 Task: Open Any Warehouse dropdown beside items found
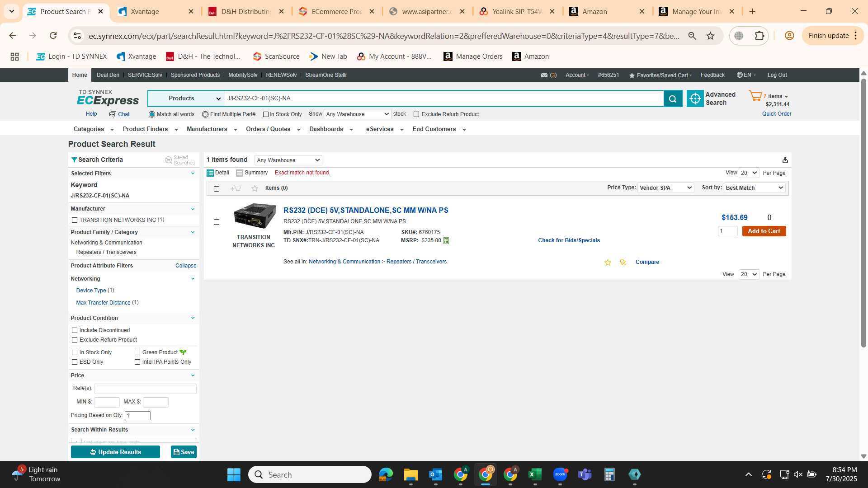coord(288,160)
